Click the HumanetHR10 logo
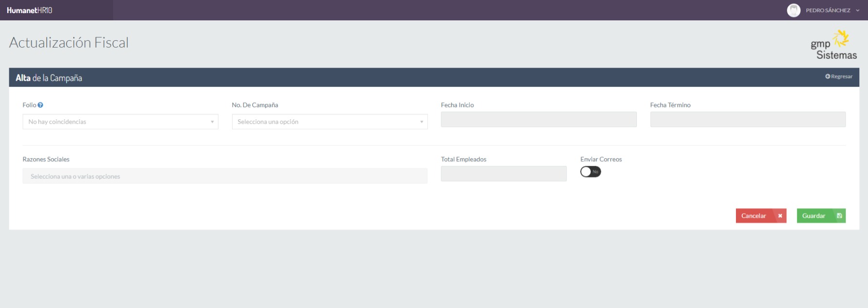This screenshot has height=308, width=868. coord(30,10)
